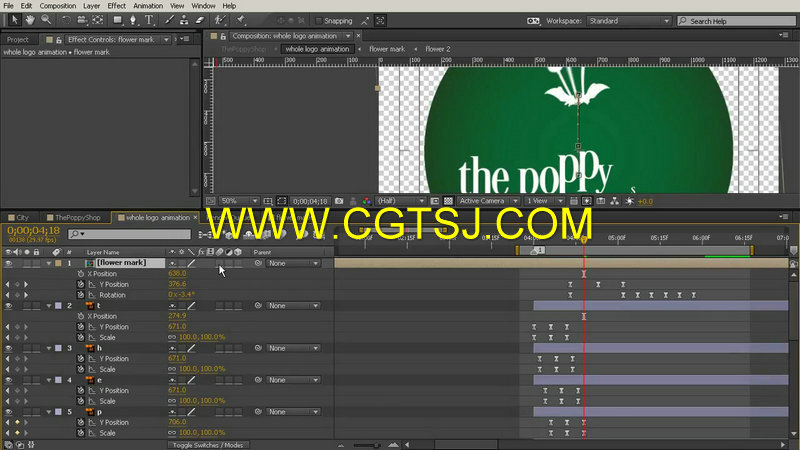The image size is (800, 450).
Task: Click the 'flower mark' breadcrumb in viewer
Action: [387, 49]
